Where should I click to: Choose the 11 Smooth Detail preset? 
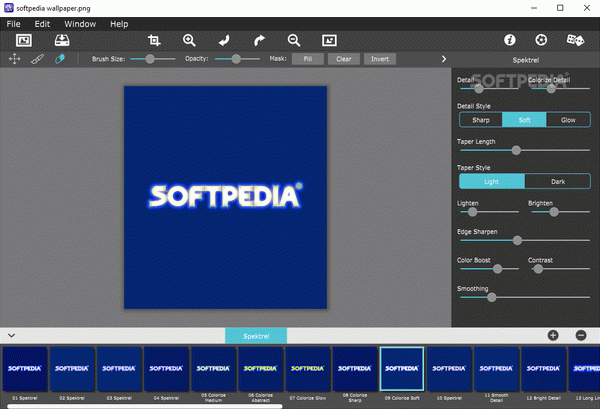(496, 369)
